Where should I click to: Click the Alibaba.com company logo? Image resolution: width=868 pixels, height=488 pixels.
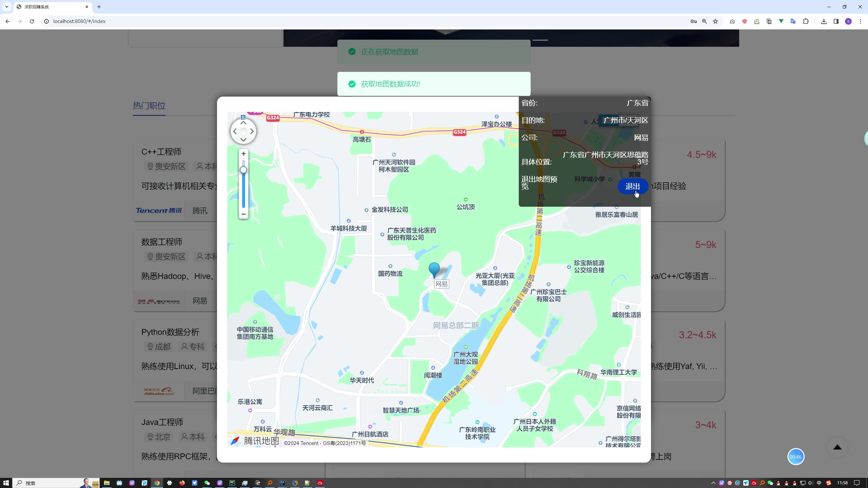pyautogui.click(x=159, y=391)
